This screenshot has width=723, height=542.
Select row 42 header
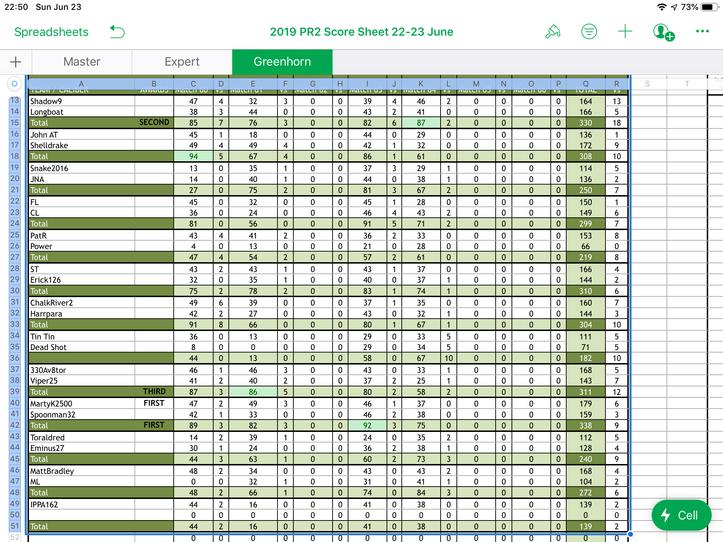coord(14,424)
